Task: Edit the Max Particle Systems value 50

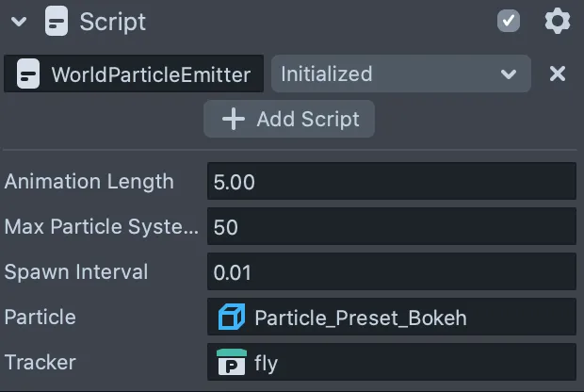Action: click(x=392, y=226)
